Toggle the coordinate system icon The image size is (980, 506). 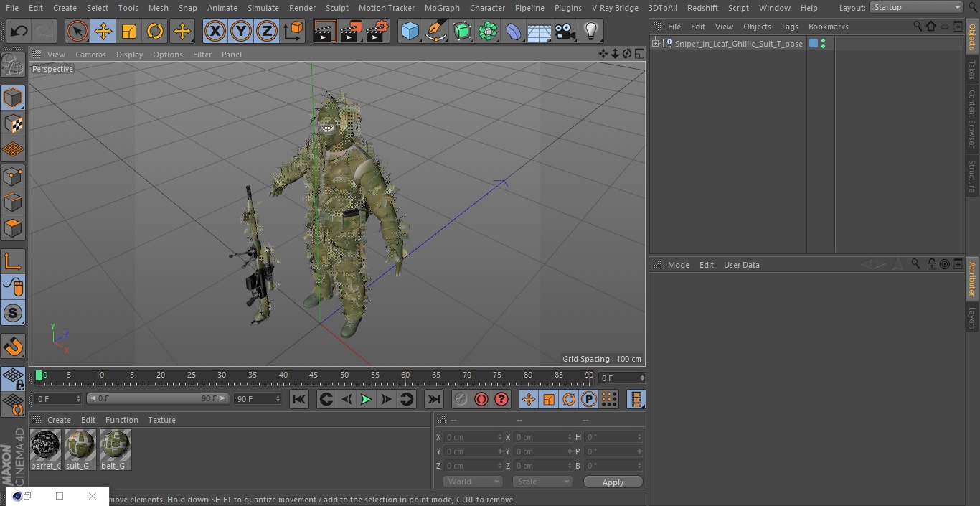(x=293, y=32)
